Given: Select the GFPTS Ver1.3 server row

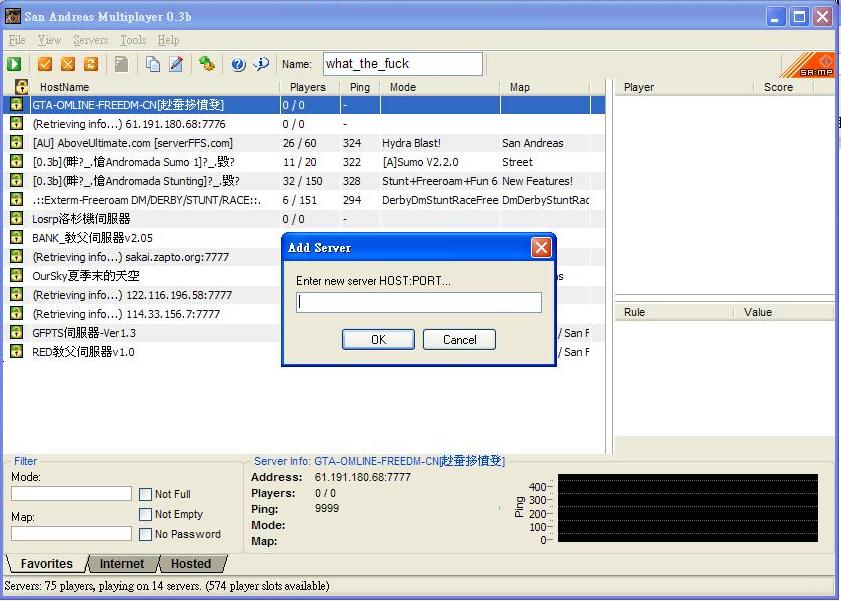Looking at the screenshot, I should pyautogui.click(x=143, y=332).
